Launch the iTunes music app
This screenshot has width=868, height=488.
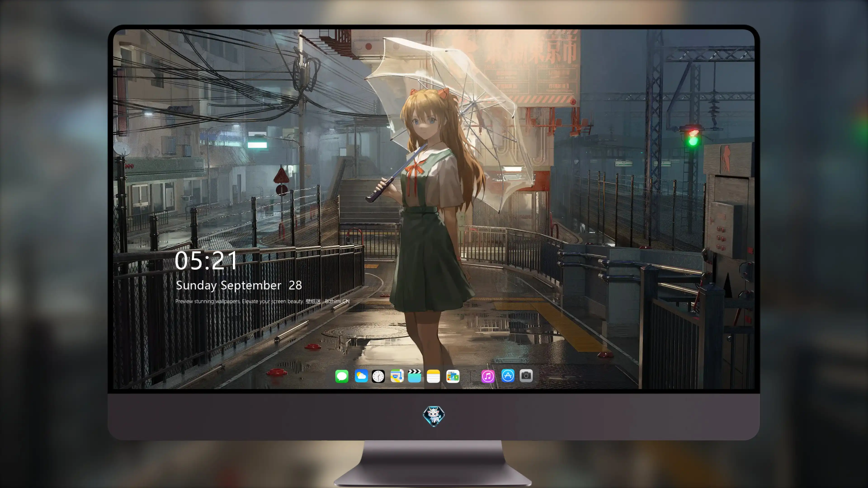[488, 376]
